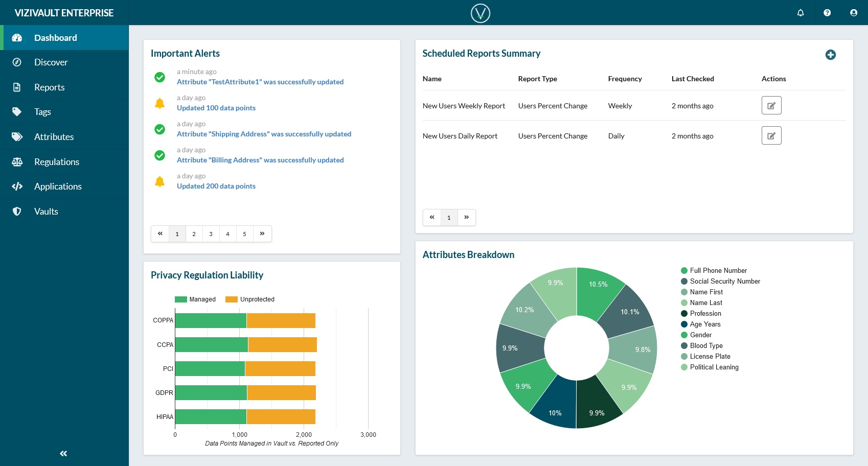Click the Applications code icon
868x466 pixels.
click(x=17, y=187)
